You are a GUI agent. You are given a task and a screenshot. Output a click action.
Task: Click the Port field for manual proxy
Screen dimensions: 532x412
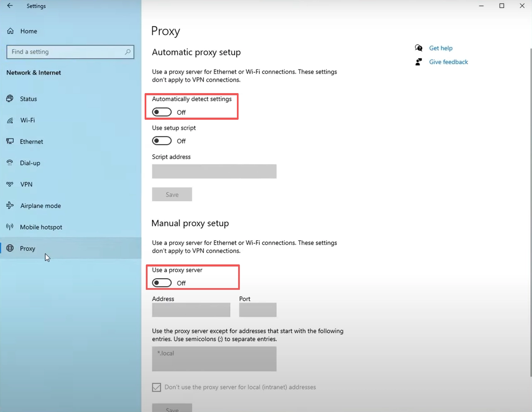click(x=258, y=310)
